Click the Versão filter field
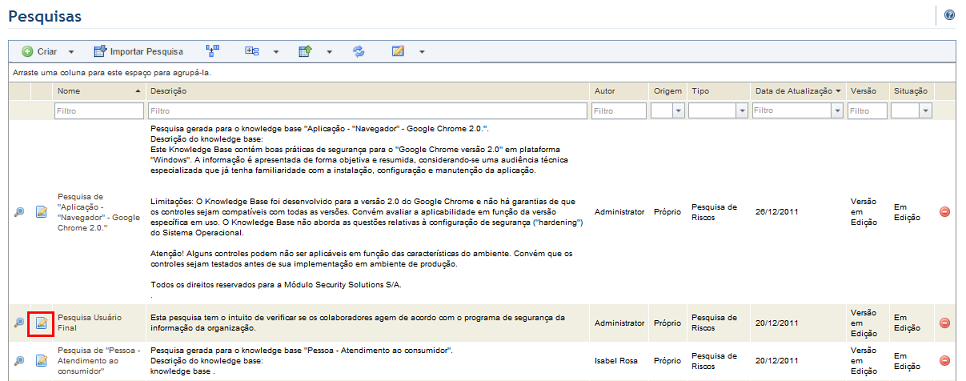This screenshot has width=966, height=381. [867, 111]
